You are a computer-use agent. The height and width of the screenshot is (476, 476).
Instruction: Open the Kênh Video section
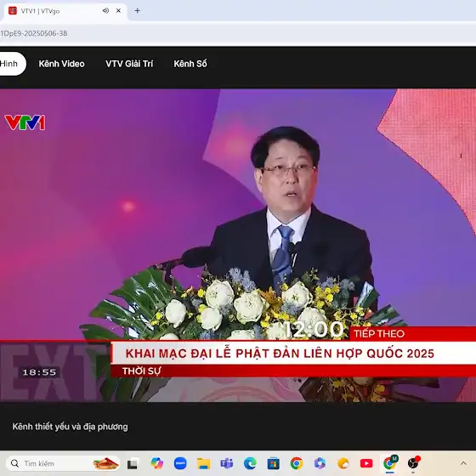tap(61, 64)
